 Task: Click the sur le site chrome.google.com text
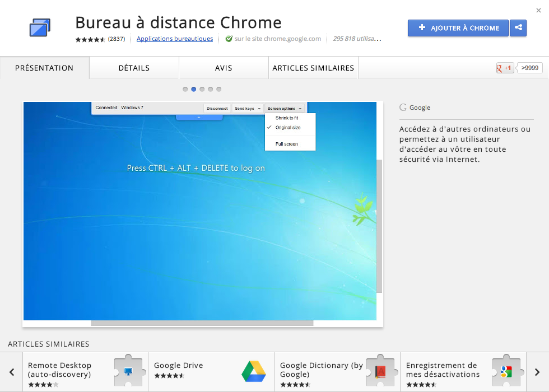click(278, 39)
